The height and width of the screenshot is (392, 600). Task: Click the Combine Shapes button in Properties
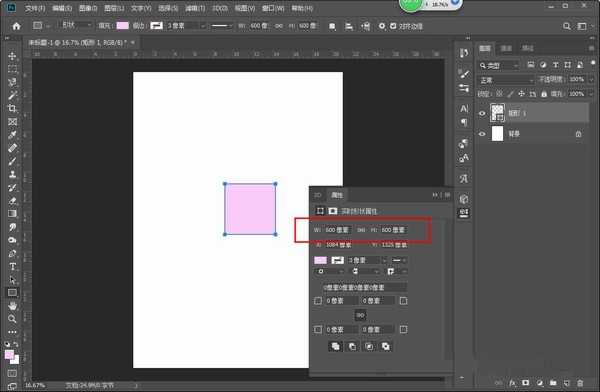[x=335, y=346]
